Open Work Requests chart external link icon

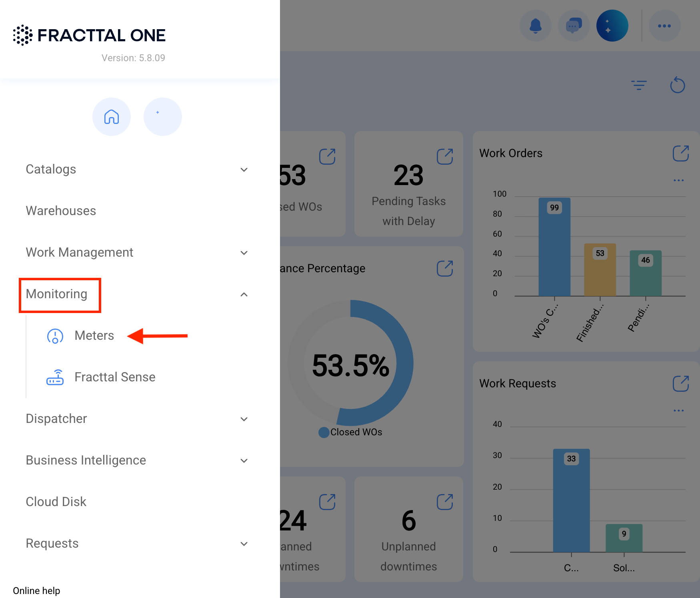coord(681,383)
